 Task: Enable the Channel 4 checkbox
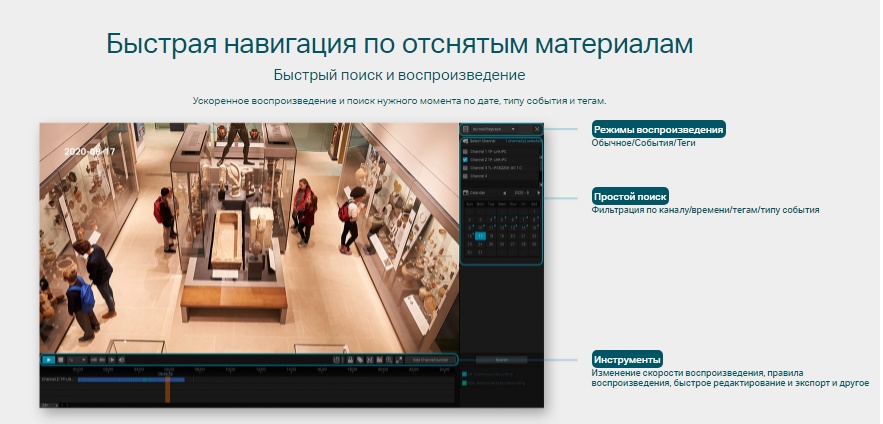[x=465, y=175]
